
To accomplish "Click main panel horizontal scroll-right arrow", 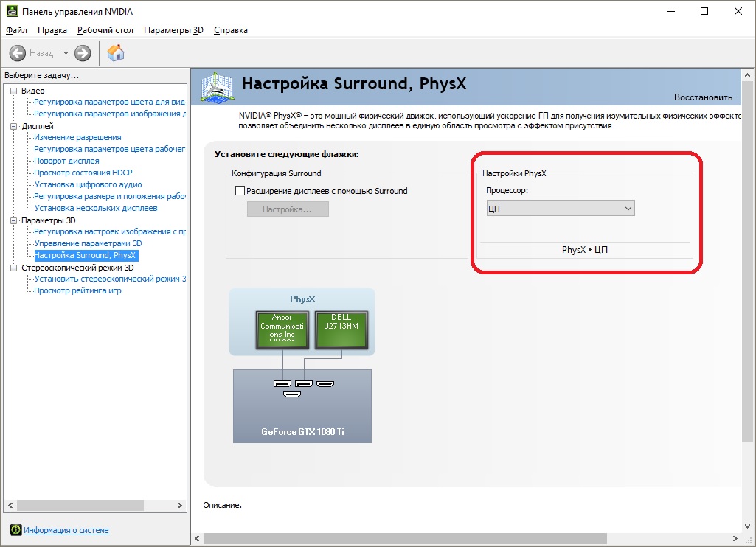I will pos(735,538).
